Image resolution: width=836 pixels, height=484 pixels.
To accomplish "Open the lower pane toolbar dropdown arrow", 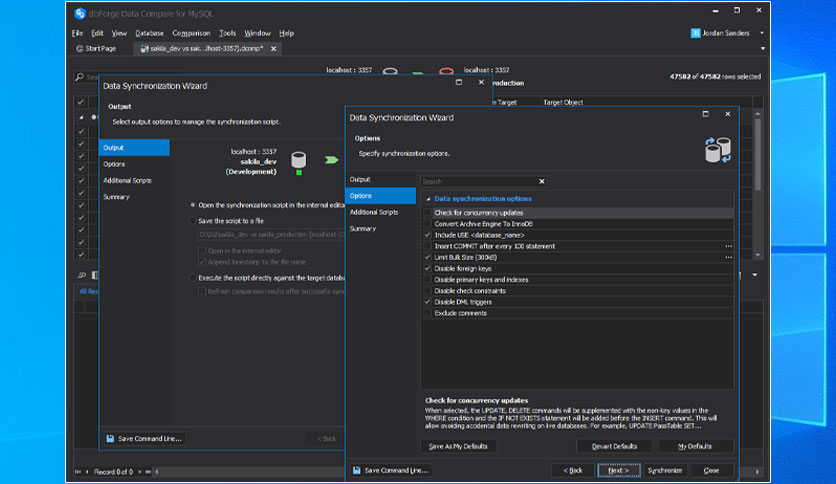I will click(755, 275).
